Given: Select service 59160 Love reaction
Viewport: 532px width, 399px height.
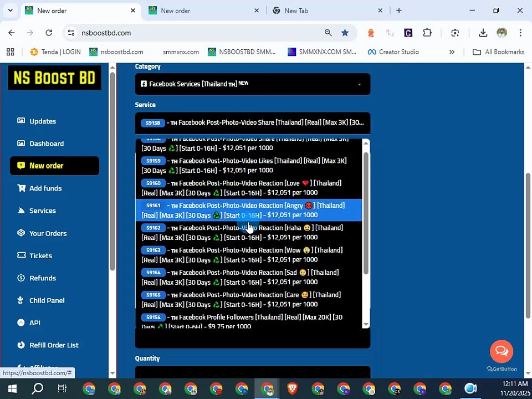Looking at the screenshot, I should click(249, 188).
